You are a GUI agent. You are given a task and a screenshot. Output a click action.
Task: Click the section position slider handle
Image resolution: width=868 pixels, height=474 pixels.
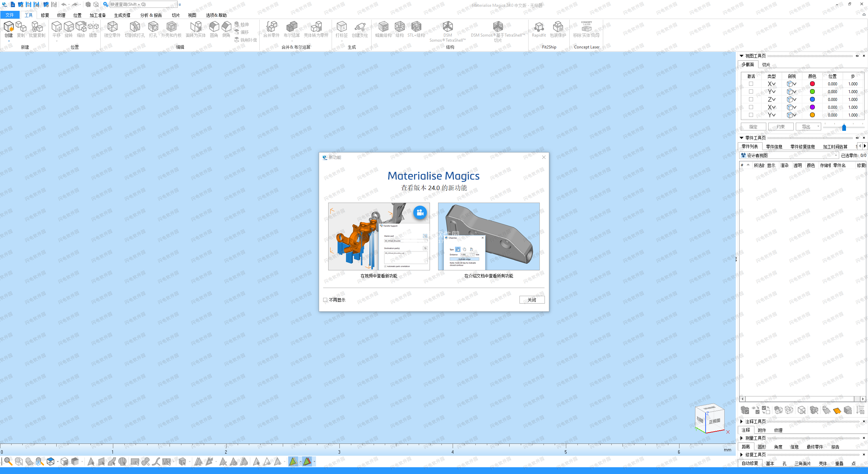tap(844, 127)
